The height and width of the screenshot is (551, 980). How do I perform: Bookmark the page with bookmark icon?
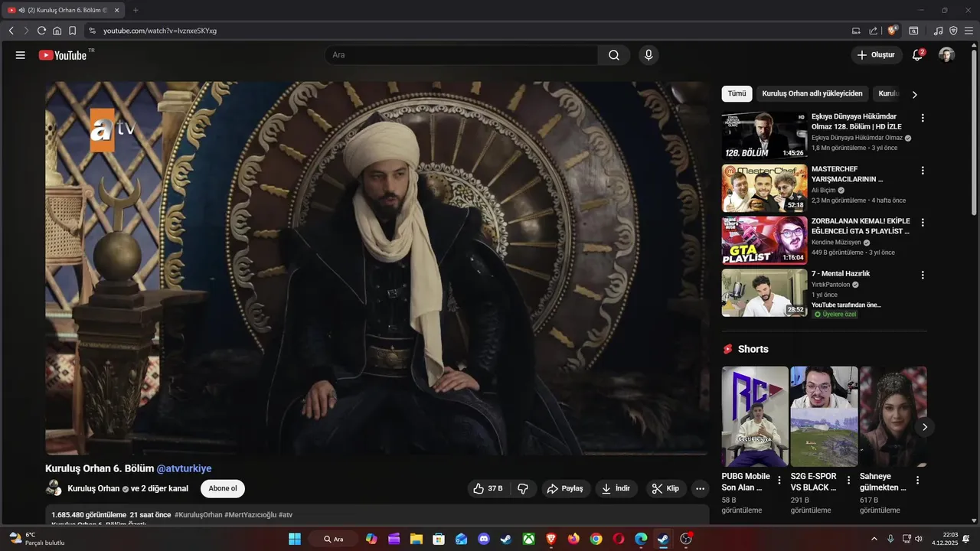(x=72, y=31)
